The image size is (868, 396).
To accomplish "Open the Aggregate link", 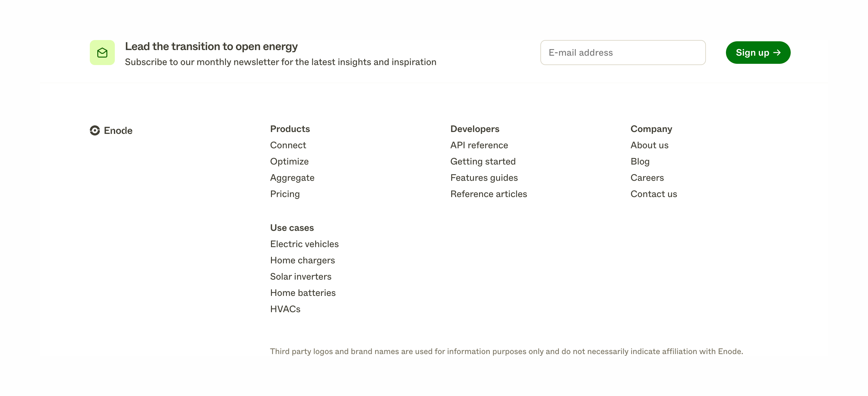I will (292, 178).
